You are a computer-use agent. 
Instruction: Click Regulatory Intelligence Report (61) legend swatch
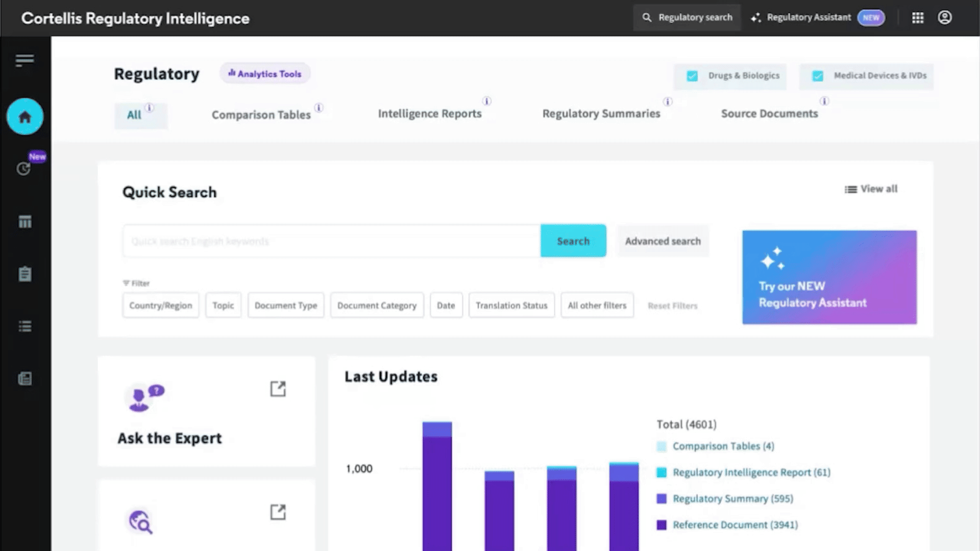click(661, 472)
